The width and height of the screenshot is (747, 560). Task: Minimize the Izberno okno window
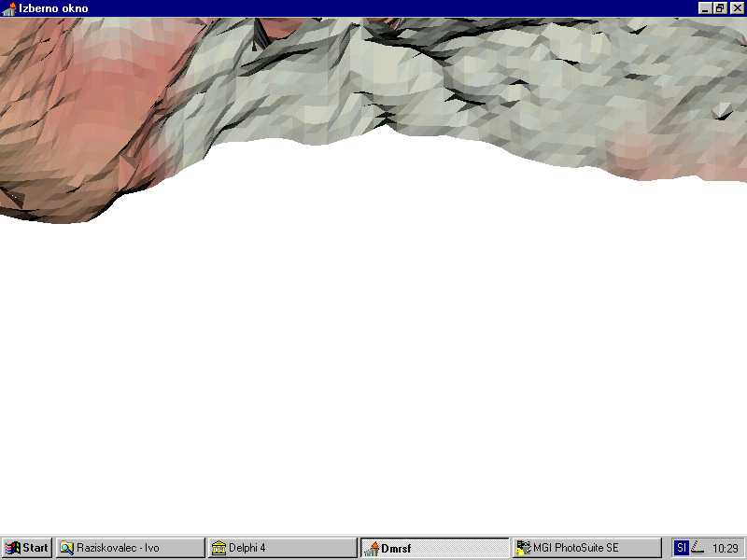tap(705, 8)
